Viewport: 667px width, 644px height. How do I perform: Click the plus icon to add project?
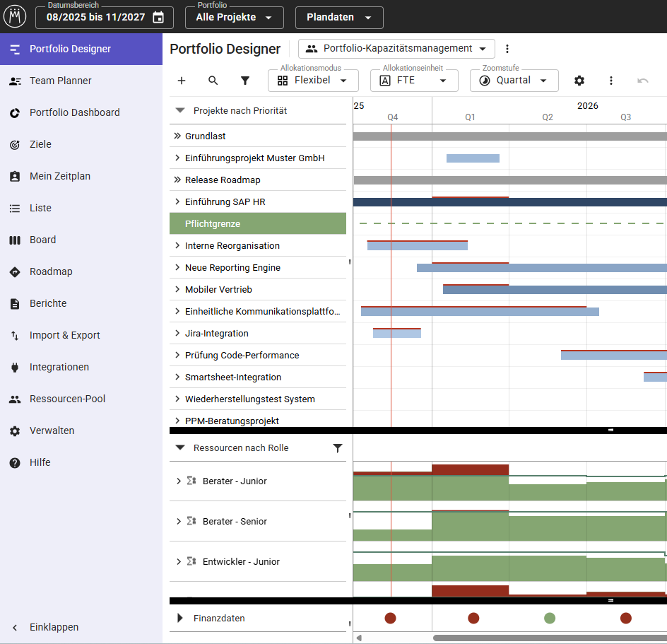[x=182, y=81]
